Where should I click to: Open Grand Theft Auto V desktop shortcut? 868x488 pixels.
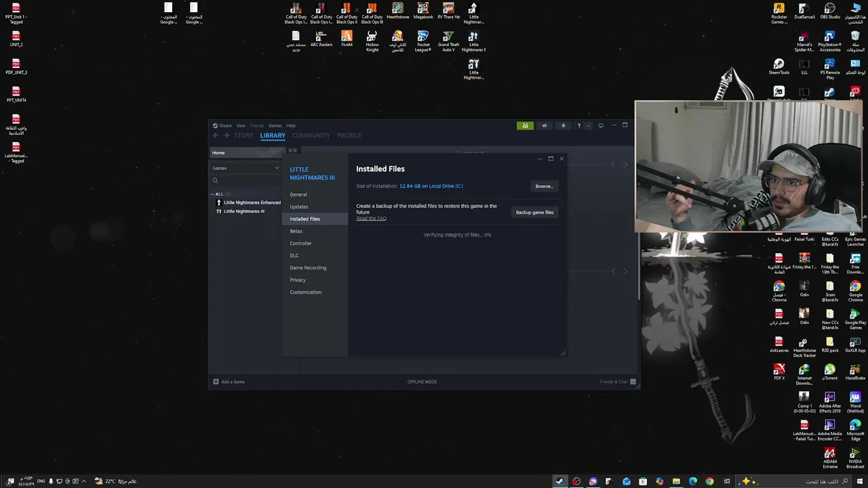pos(448,41)
